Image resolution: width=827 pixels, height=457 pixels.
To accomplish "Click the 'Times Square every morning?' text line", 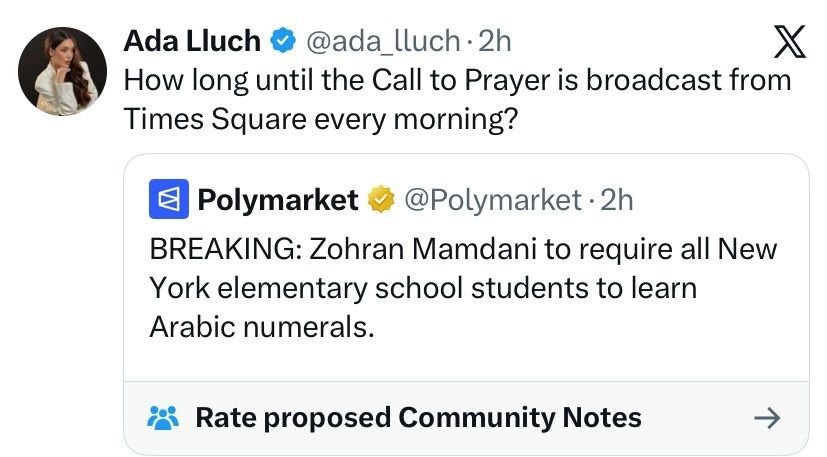I will 321,119.
